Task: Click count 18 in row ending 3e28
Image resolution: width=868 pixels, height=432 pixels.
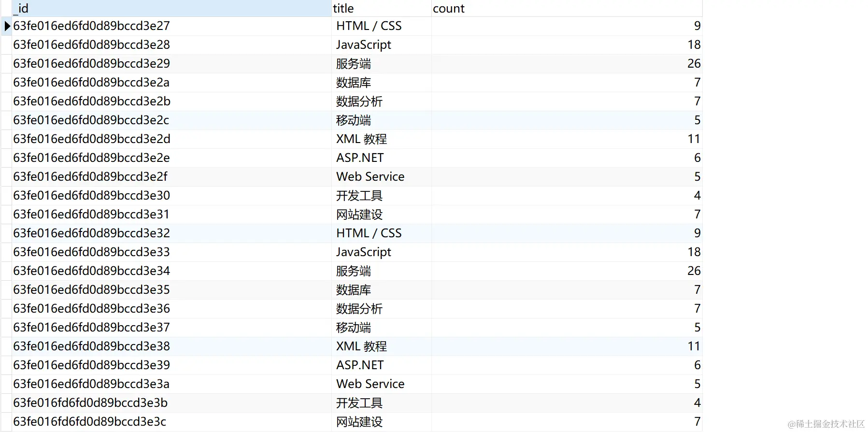Action: point(567,45)
